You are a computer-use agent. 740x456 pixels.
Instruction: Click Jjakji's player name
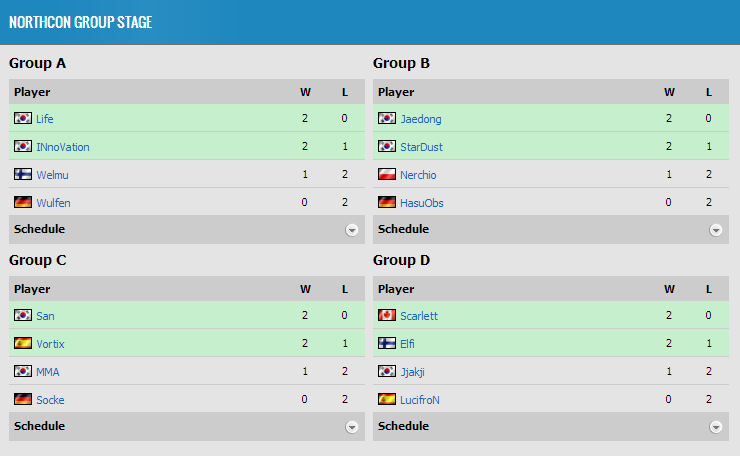414,372
